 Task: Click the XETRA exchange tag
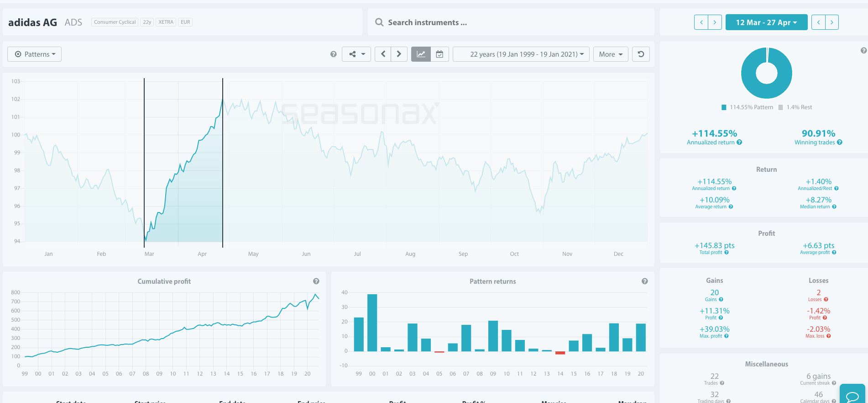[x=166, y=22]
